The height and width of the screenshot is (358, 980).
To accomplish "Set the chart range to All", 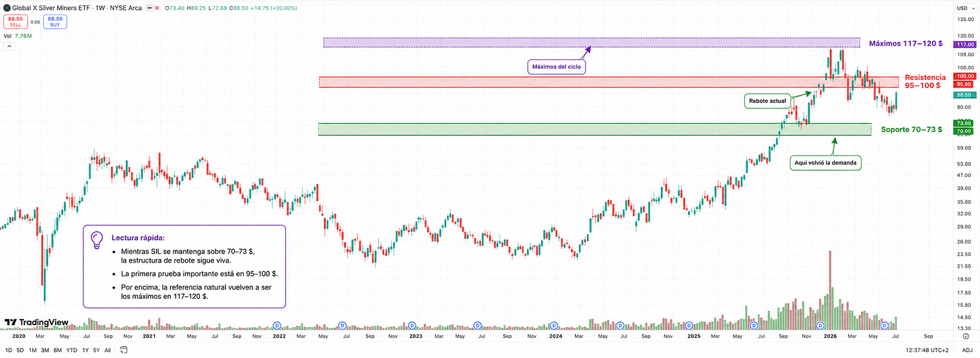I will click(108, 350).
